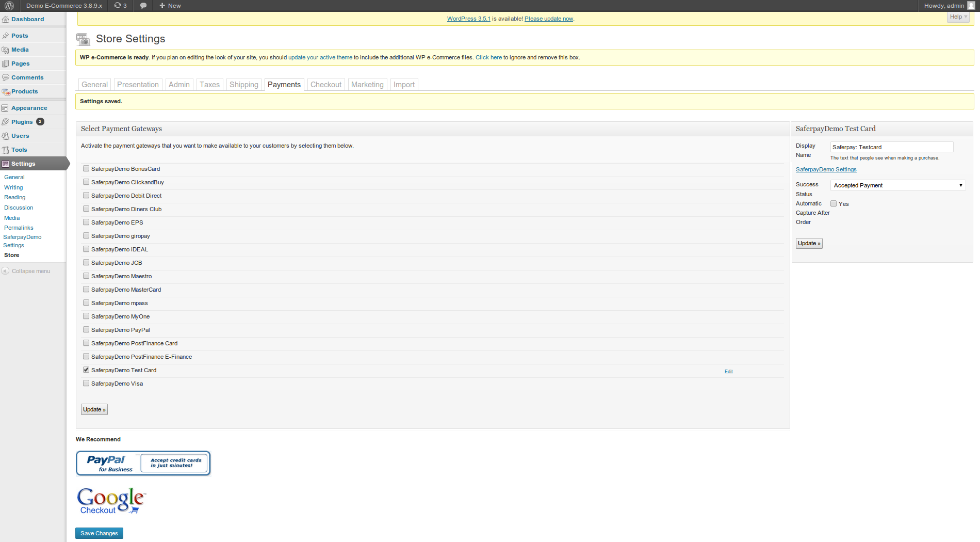Open the comments bubble icon in admin bar
Viewport: 980px width, 542px height.
(x=143, y=6)
